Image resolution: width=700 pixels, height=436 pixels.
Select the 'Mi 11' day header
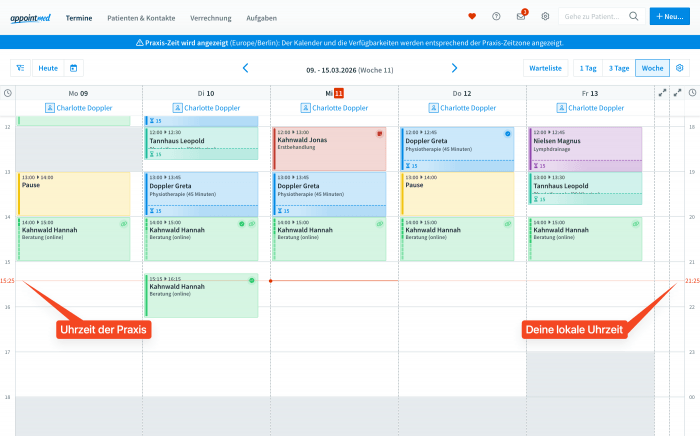coord(334,93)
